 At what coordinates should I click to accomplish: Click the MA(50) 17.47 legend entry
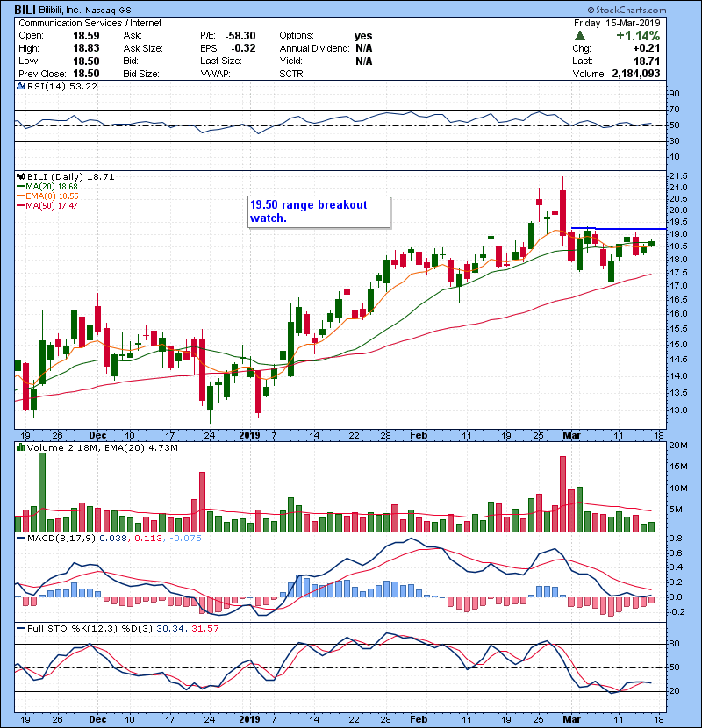tap(52, 205)
